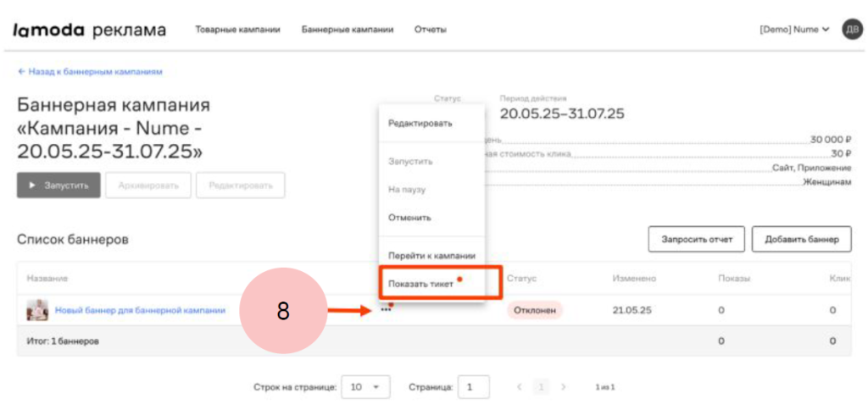Screen dimensions: 868x410
Task: Open Отчеты tab
Action: pyautogui.click(x=430, y=30)
